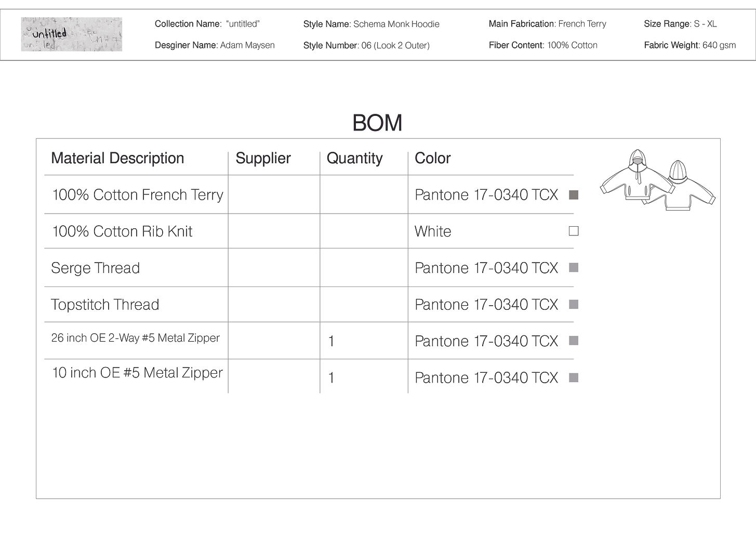Image resolution: width=756 pixels, height=535 pixels.
Task: Click the French Terry gray color swatch
Action: pos(574,195)
